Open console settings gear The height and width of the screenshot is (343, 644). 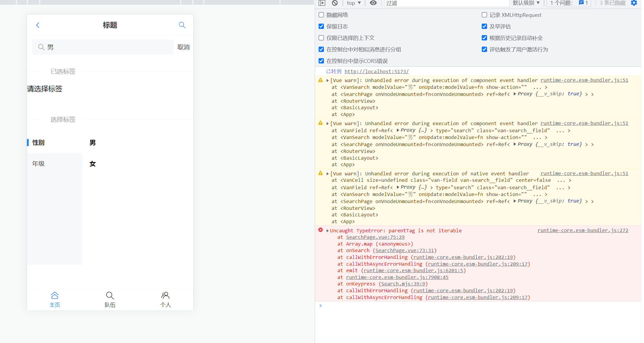pos(634,3)
